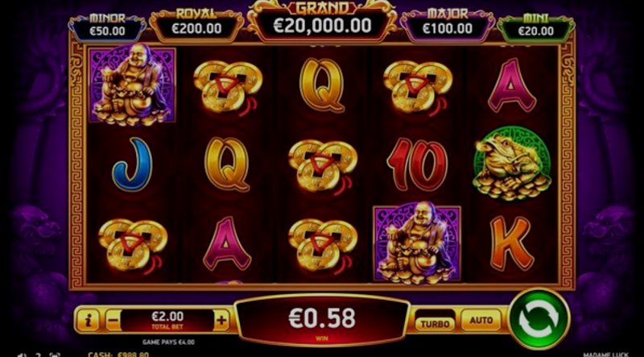Open the info paytable icon
This screenshot has width=644, height=357.
tap(88, 320)
